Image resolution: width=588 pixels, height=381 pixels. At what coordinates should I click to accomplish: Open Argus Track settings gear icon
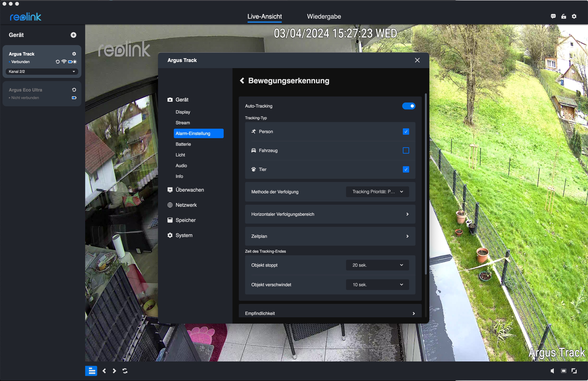pos(74,54)
